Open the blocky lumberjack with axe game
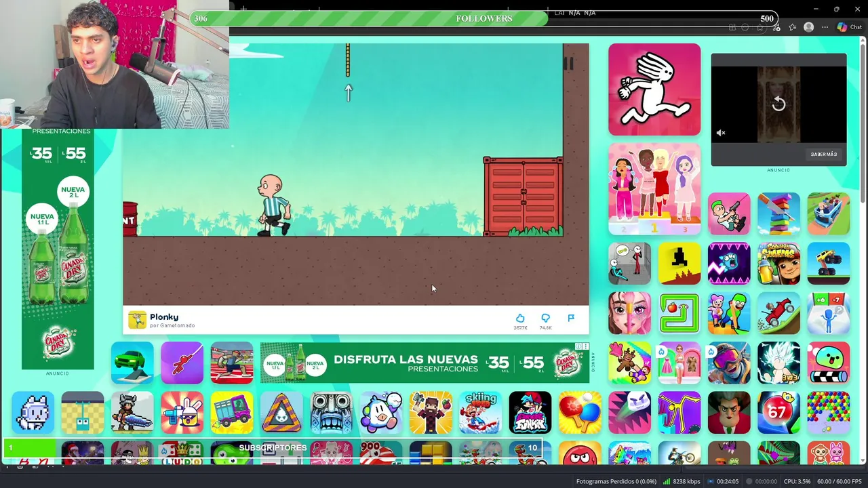Image resolution: width=868 pixels, height=488 pixels. pyautogui.click(x=431, y=413)
